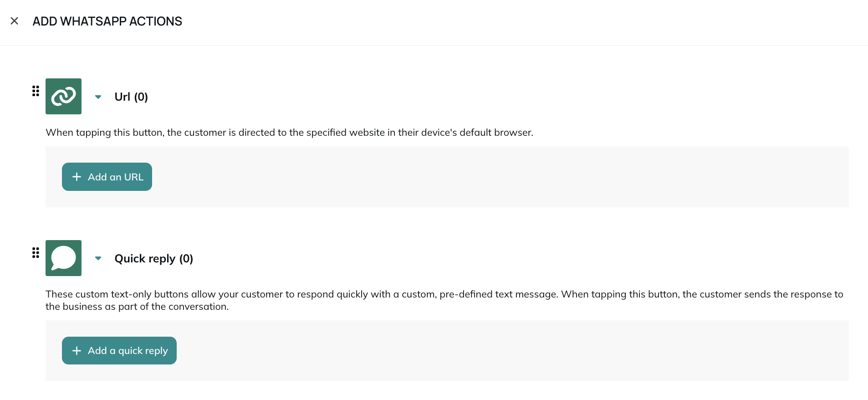Click the Quick reply description paragraph
This screenshot has height=400, width=868.
coord(444,300)
